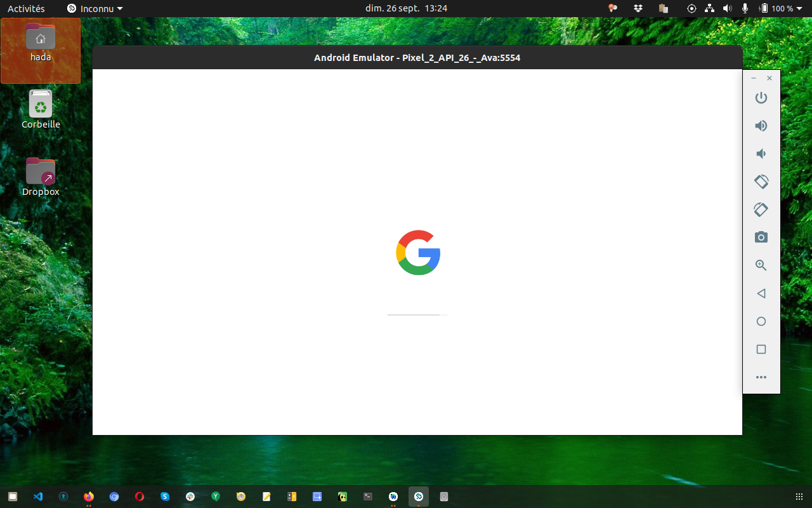
Task: Show the applications grid
Action: coord(799,497)
